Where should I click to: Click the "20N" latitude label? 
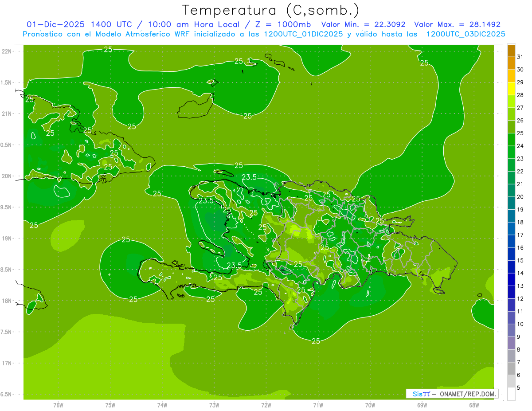point(7,176)
